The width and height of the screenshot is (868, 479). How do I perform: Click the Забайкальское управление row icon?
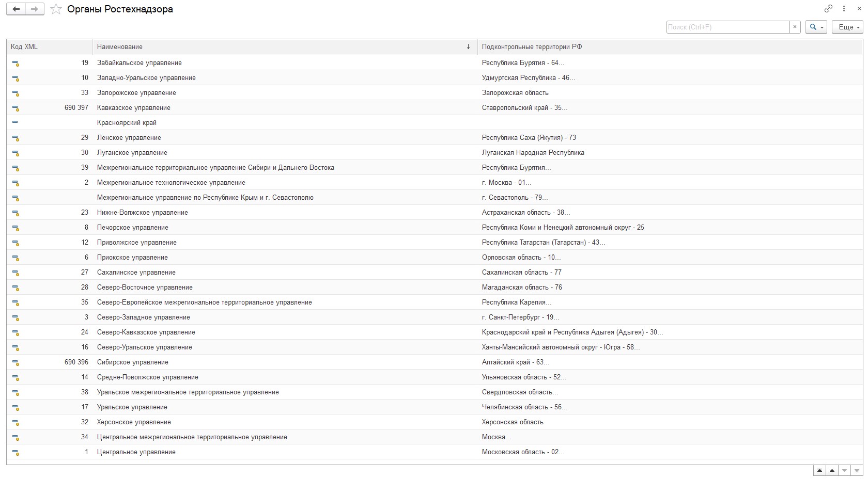click(x=16, y=63)
